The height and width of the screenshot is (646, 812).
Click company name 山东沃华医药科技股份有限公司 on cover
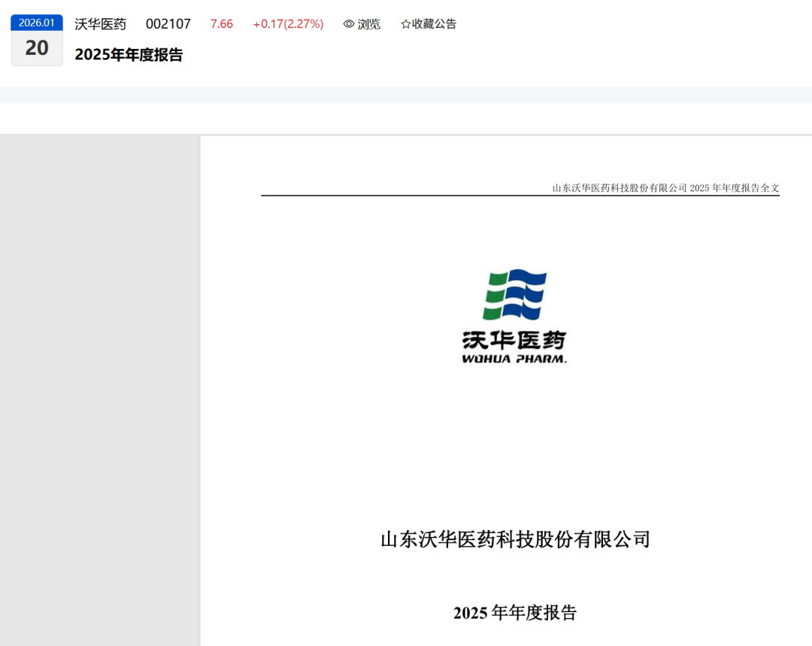click(515, 539)
